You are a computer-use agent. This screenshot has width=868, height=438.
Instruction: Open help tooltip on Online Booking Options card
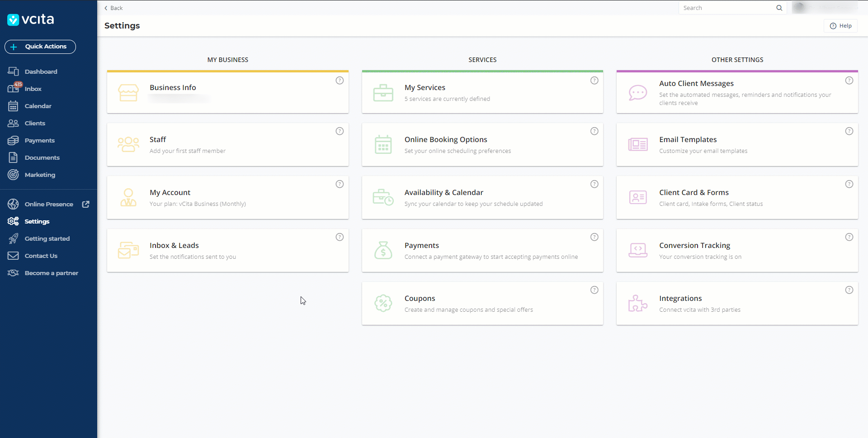(594, 131)
